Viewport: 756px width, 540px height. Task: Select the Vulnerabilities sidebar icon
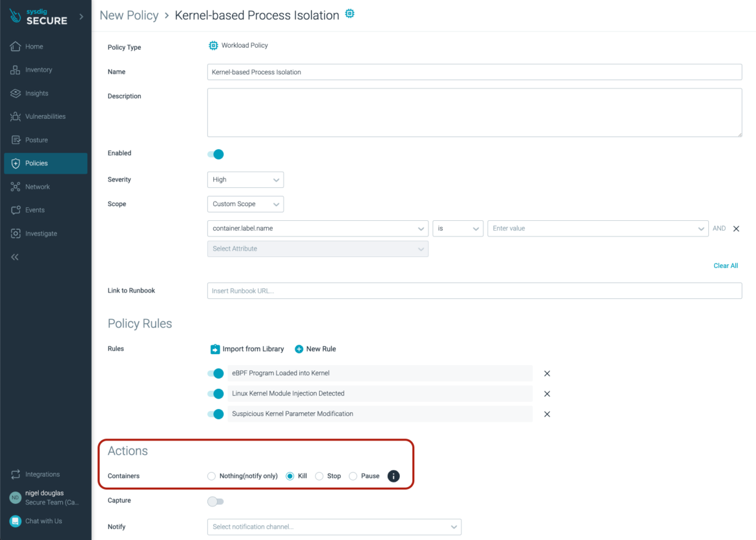coord(16,116)
